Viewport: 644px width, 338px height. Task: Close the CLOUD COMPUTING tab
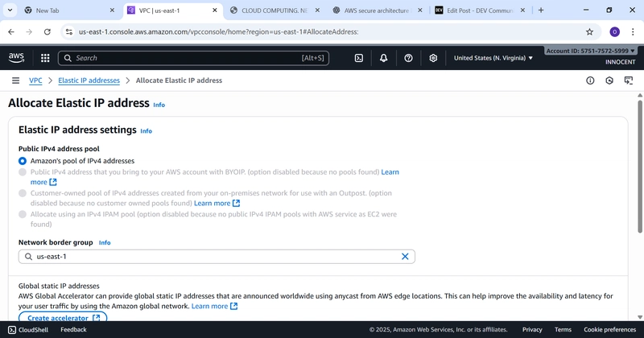tap(317, 10)
